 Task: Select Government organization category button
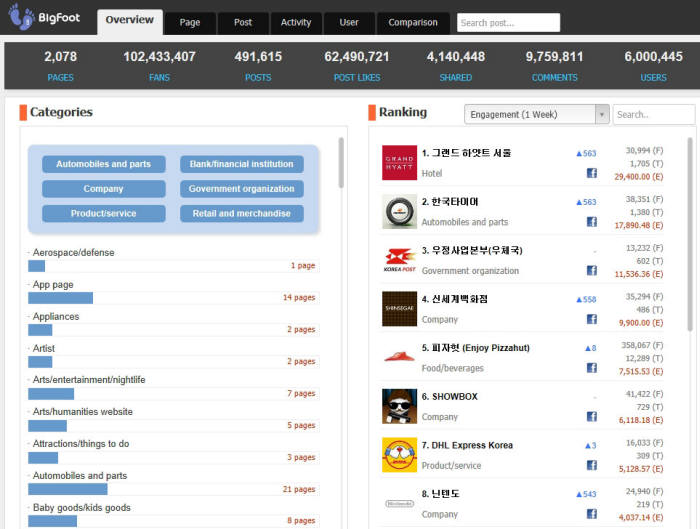click(x=242, y=188)
